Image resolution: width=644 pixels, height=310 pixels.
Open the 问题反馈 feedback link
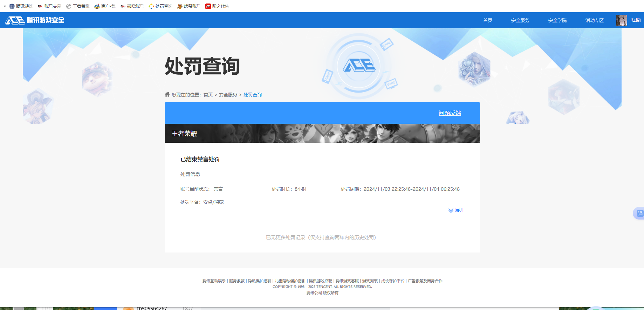(x=450, y=113)
